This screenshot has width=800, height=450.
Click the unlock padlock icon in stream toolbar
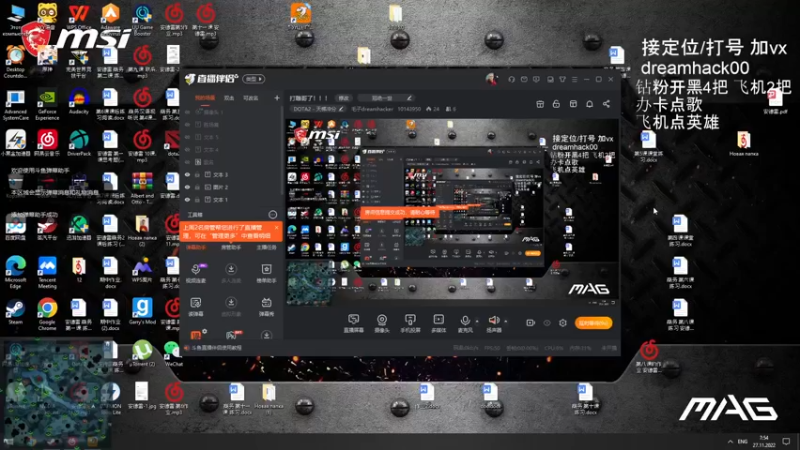[556, 104]
